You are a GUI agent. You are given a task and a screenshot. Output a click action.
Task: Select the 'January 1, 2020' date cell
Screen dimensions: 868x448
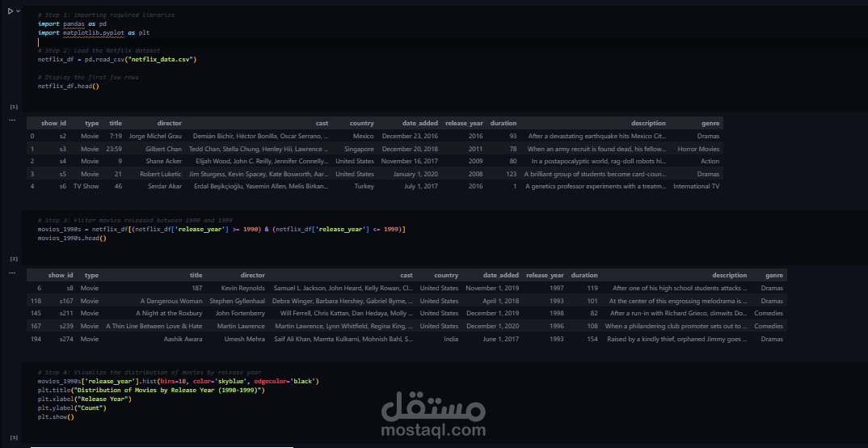[x=415, y=174]
